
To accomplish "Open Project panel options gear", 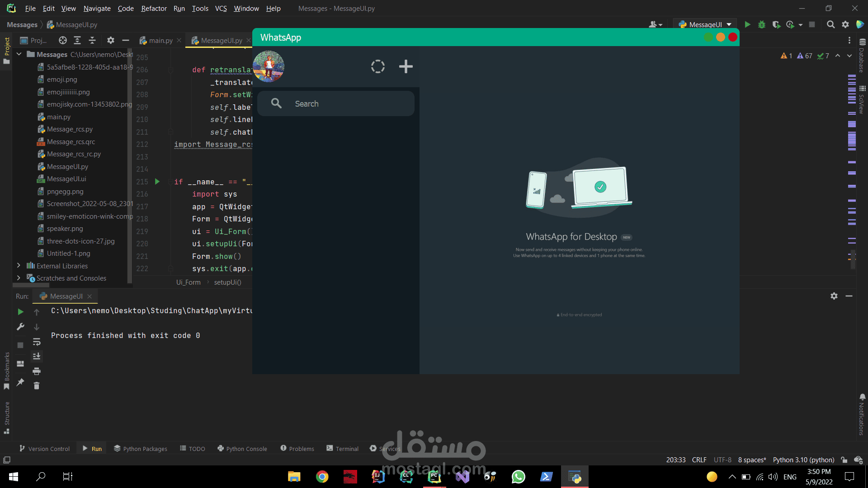I will (111, 40).
